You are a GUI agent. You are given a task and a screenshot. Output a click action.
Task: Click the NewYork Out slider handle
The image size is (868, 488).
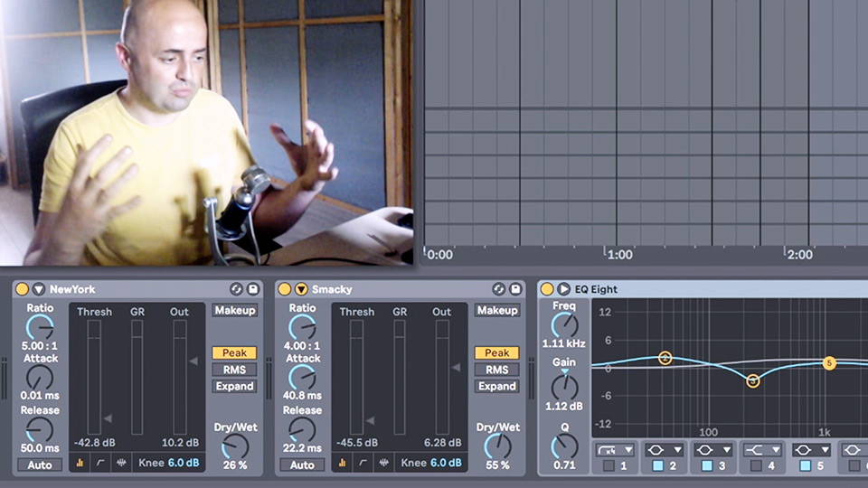(193, 361)
